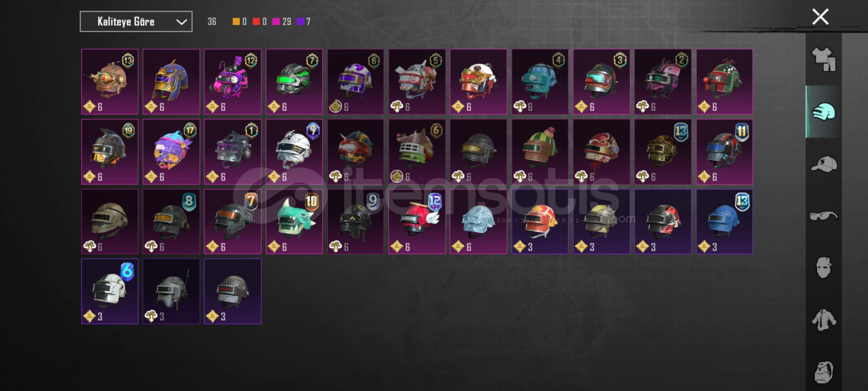This screenshot has width=868, height=391.
Task: Open the face mask category icon
Action: [824, 268]
